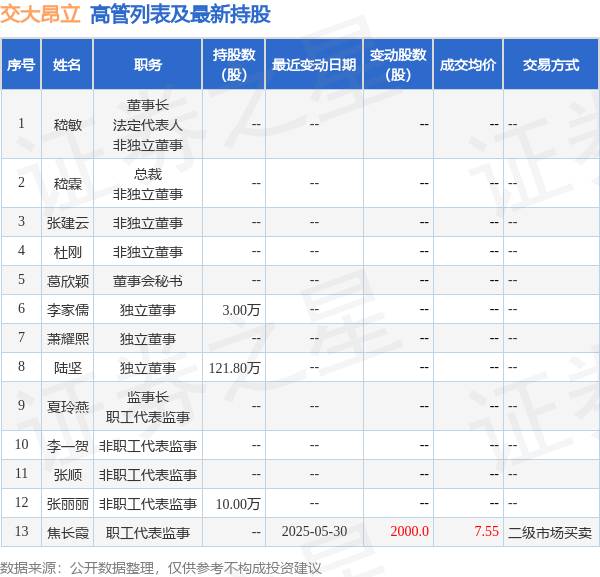The image size is (600, 577).
Task: Click the '职务' column header
Action: [x=148, y=65]
